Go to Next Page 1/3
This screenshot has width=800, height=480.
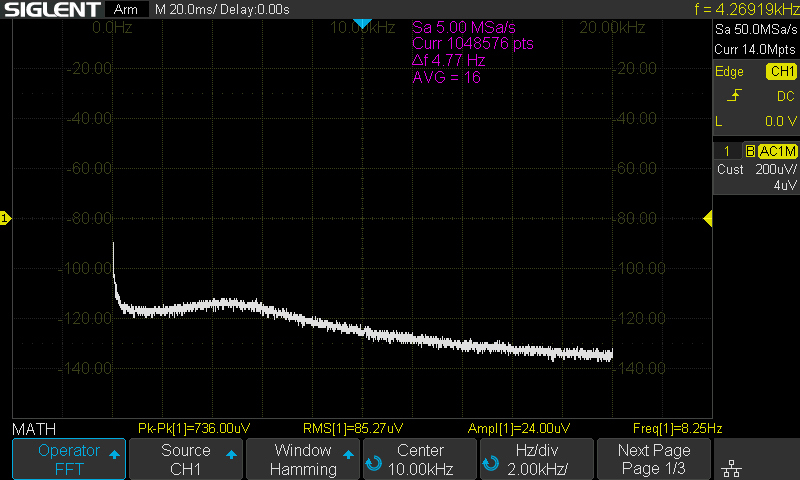[654, 459]
